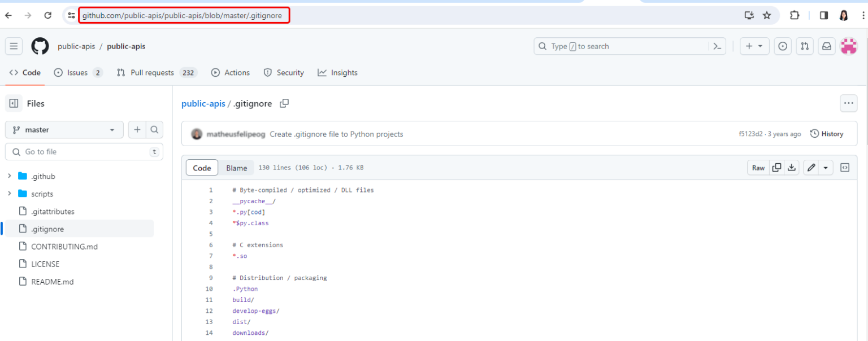Expand the edit options arrow beside pencil
868x341 pixels.
click(x=824, y=168)
